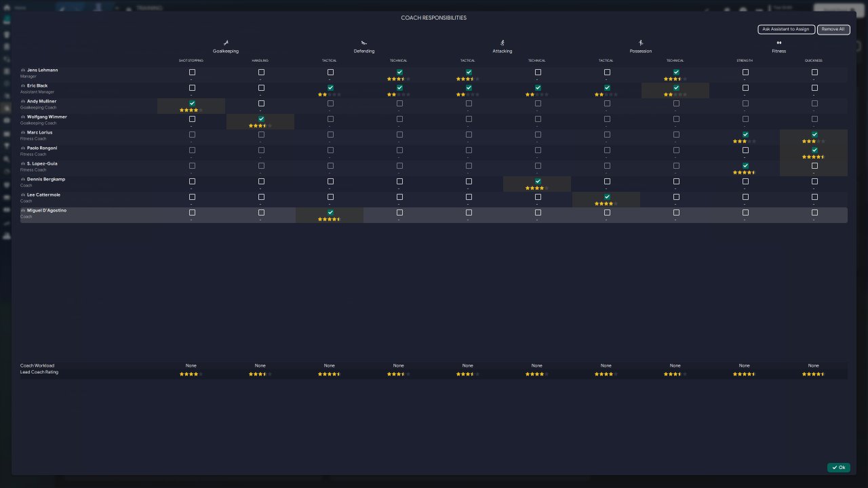Click the Coach Workload label

pos(37,366)
